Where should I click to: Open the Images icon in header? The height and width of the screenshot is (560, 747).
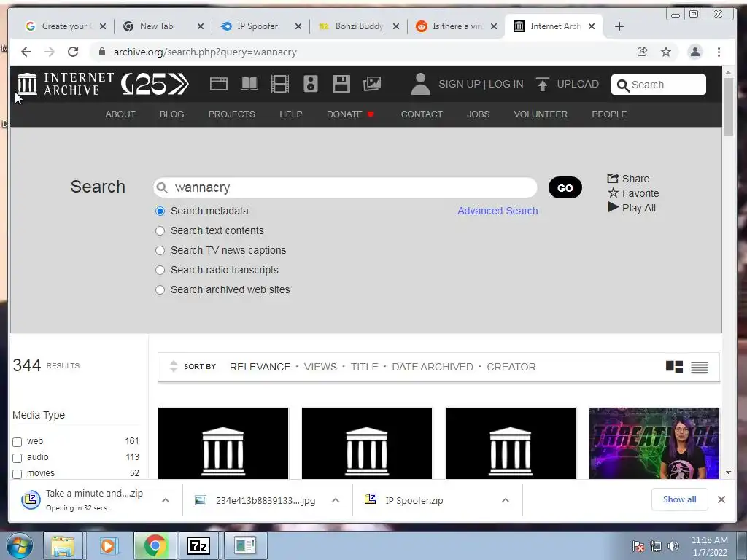click(372, 84)
